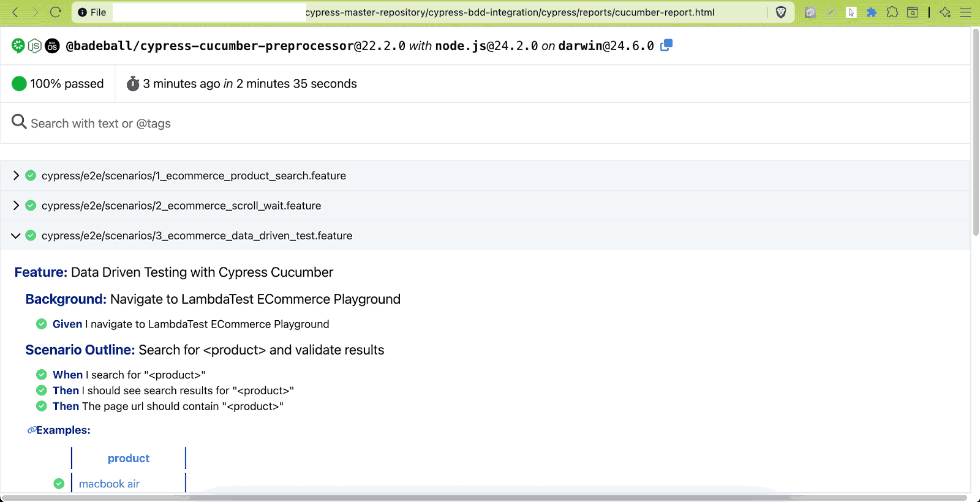Open the browser hamburger menu
The height and width of the screenshot is (502, 980).
click(x=966, y=12)
